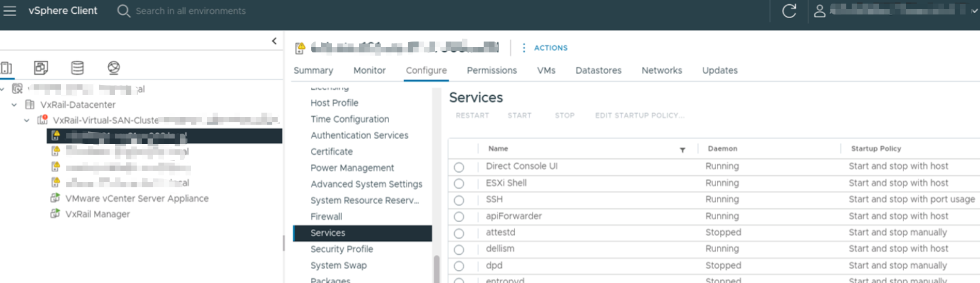Screen dimensions: 980x283
Task: Click the vCenter server root icon
Action: (17, 89)
